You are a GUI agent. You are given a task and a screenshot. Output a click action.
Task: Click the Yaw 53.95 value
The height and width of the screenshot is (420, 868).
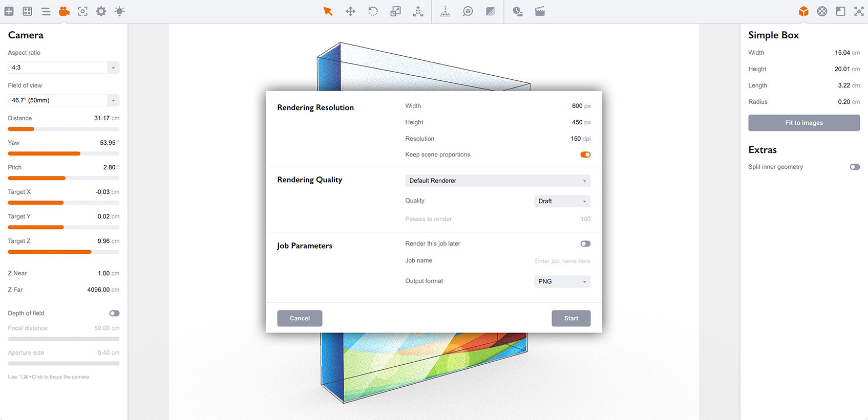pyautogui.click(x=108, y=143)
